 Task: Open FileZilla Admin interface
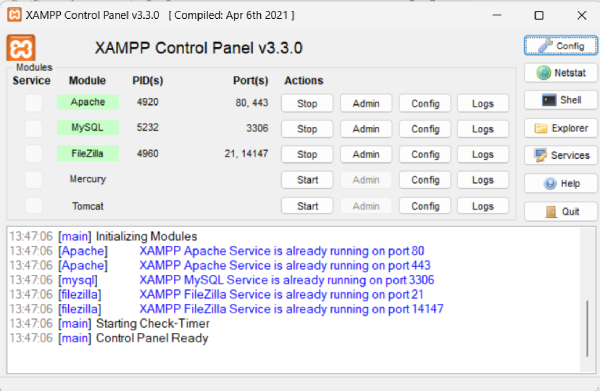click(x=366, y=154)
